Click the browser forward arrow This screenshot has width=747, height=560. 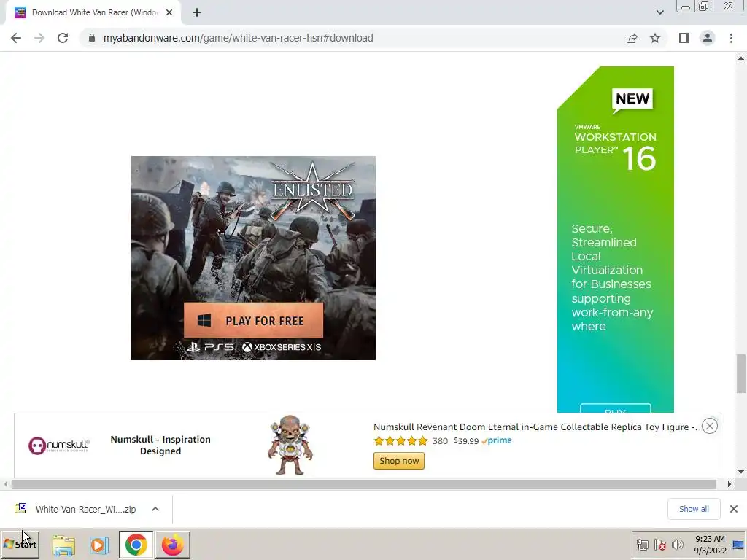click(39, 38)
